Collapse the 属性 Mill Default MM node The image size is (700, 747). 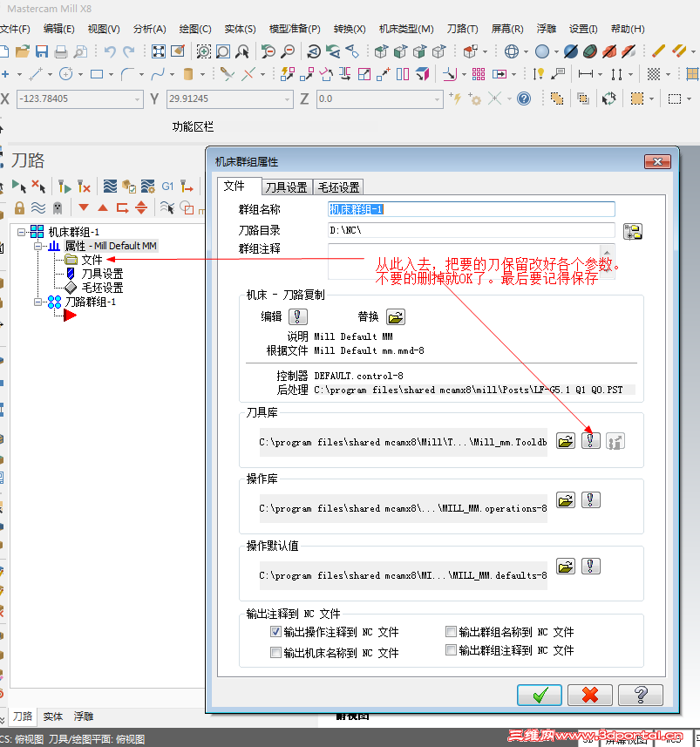tap(37, 246)
